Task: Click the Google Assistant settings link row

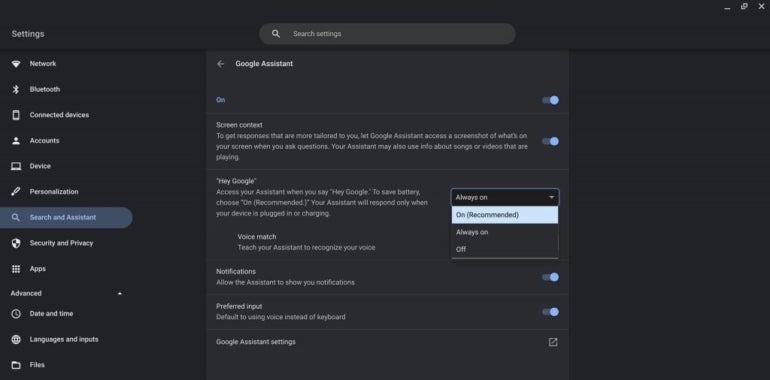Action: pos(387,342)
